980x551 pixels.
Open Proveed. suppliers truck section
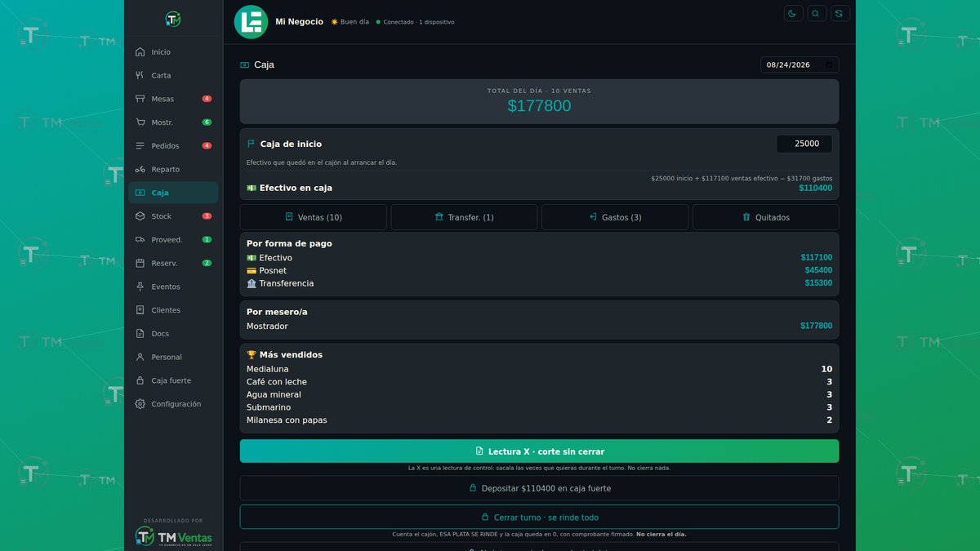tap(173, 240)
